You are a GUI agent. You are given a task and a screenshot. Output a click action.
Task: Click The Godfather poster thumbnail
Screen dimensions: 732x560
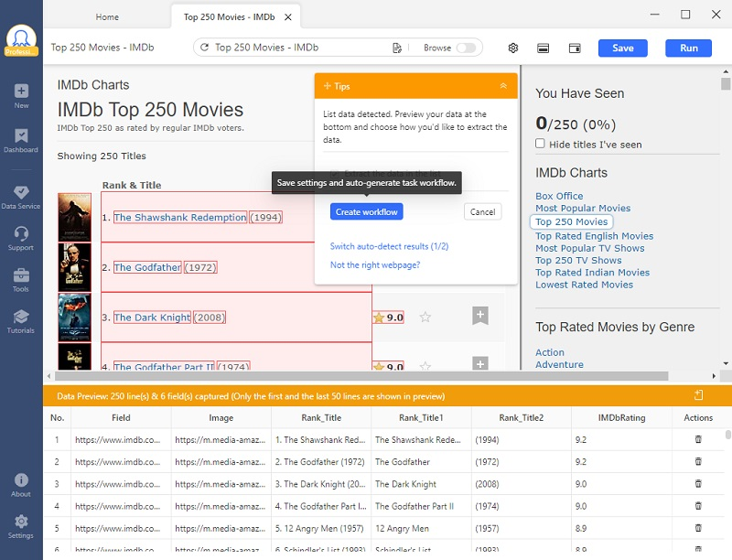point(75,267)
